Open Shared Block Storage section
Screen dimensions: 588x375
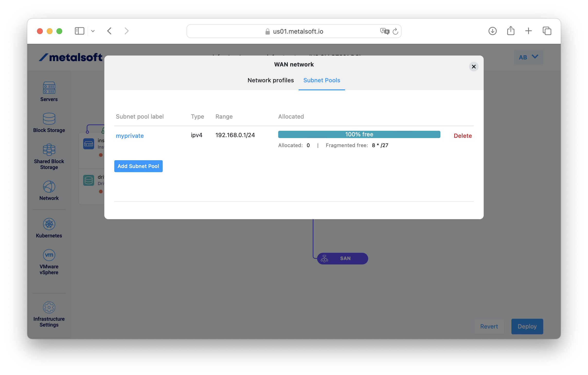49,150
